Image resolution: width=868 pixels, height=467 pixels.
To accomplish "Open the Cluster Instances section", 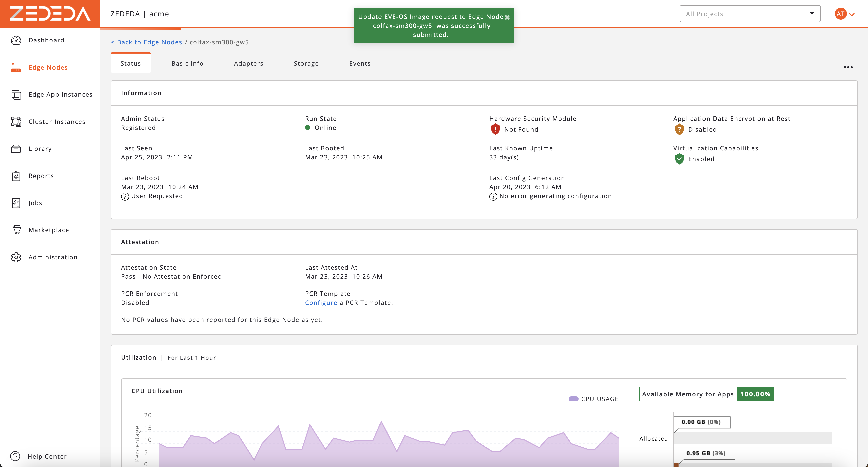I will point(57,122).
